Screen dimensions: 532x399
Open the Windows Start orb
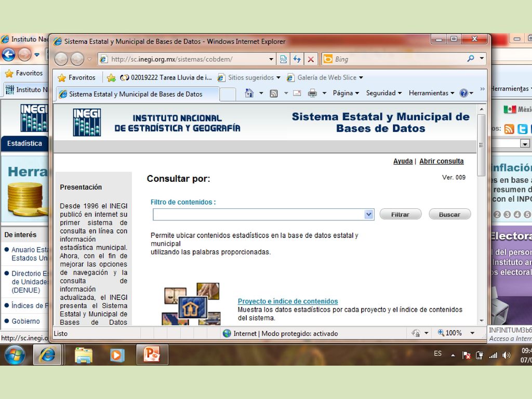coord(15,355)
